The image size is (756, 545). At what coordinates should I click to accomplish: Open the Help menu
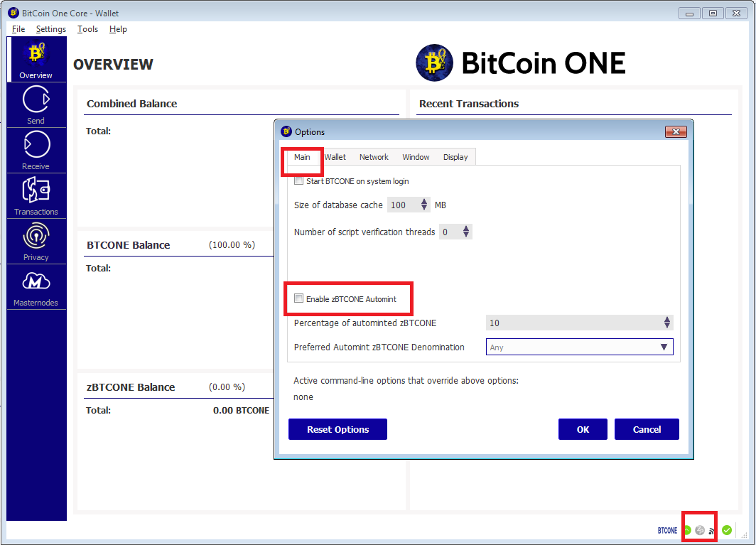click(118, 29)
